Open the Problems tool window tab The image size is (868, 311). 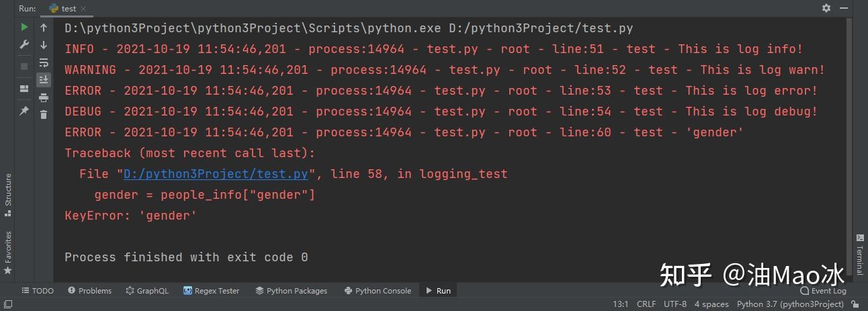click(x=89, y=291)
